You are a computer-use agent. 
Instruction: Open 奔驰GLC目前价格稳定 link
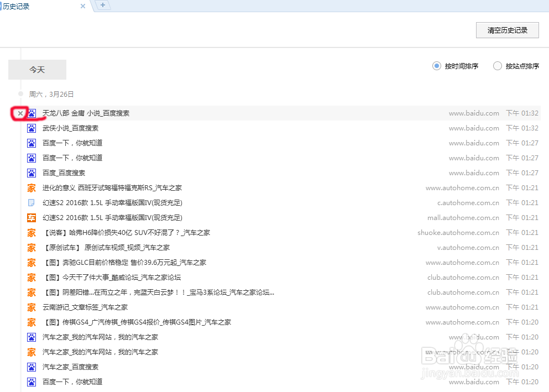[x=124, y=263]
